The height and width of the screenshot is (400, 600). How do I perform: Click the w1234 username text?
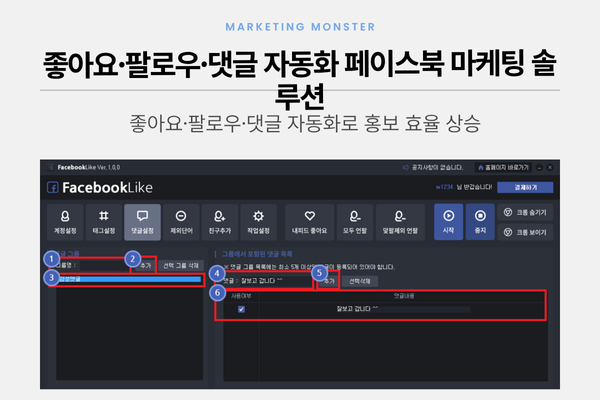tap(444, 187)
